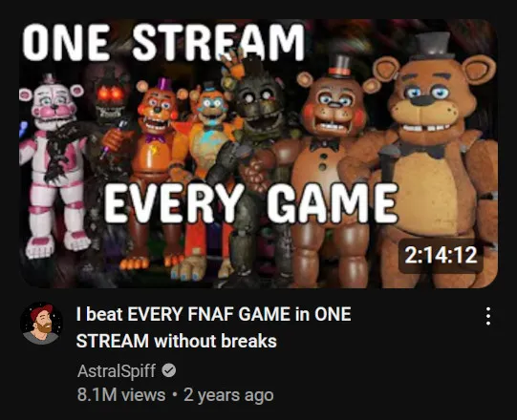
Task: Click the '8.1M views' text
Action: point(121,394)
